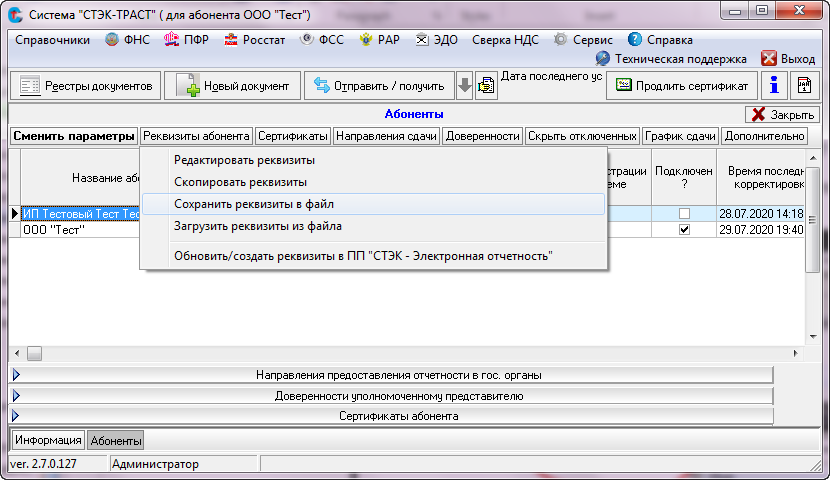830x480 pixels.
Task: Open the Дополнительно menu button
Action: [764, 136]
